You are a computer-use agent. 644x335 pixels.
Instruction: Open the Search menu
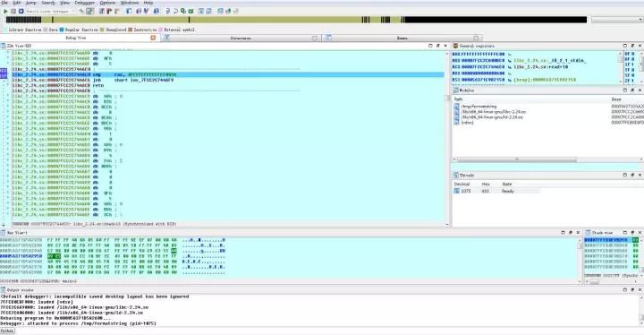[x=48, y=3]
